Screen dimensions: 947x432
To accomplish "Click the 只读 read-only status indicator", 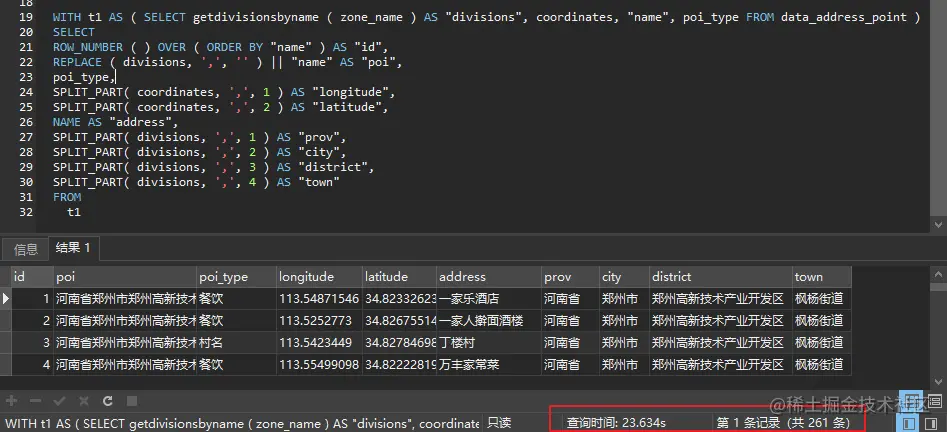I will 499,423.
